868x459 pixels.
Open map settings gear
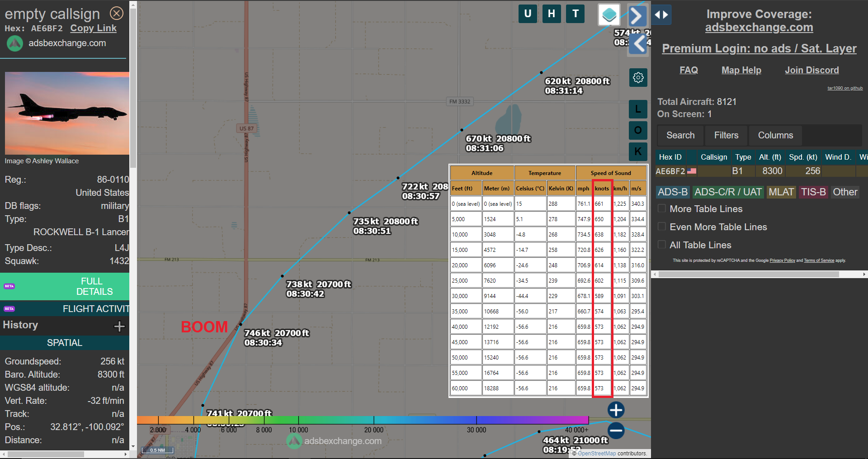638,78
